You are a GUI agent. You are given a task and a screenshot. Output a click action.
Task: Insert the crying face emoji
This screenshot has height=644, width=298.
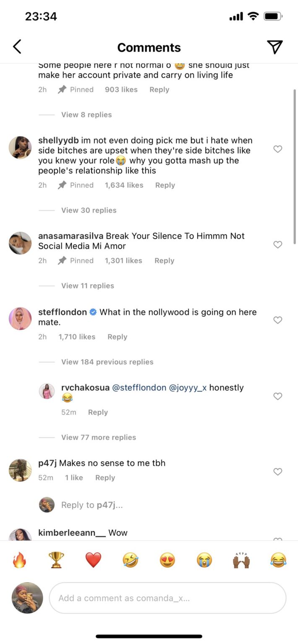click(204, 560)
